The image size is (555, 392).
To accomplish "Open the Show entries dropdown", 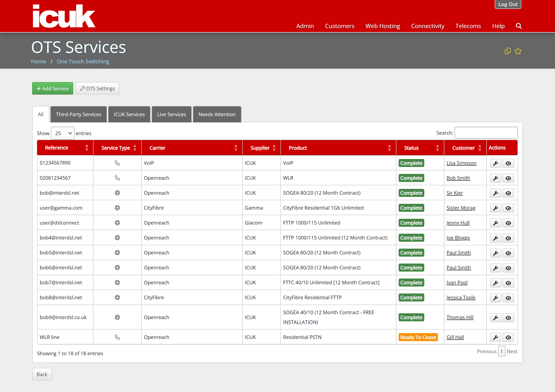I will click(x=63, y=133).
